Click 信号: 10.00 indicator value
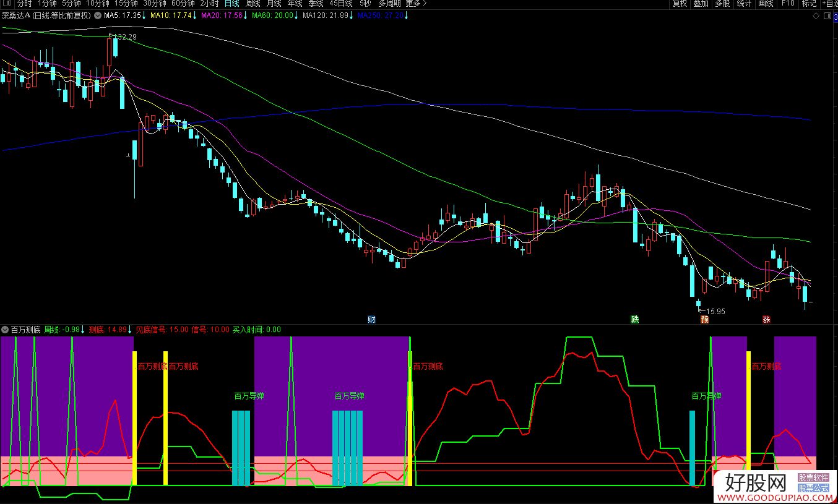 point(210,330)
